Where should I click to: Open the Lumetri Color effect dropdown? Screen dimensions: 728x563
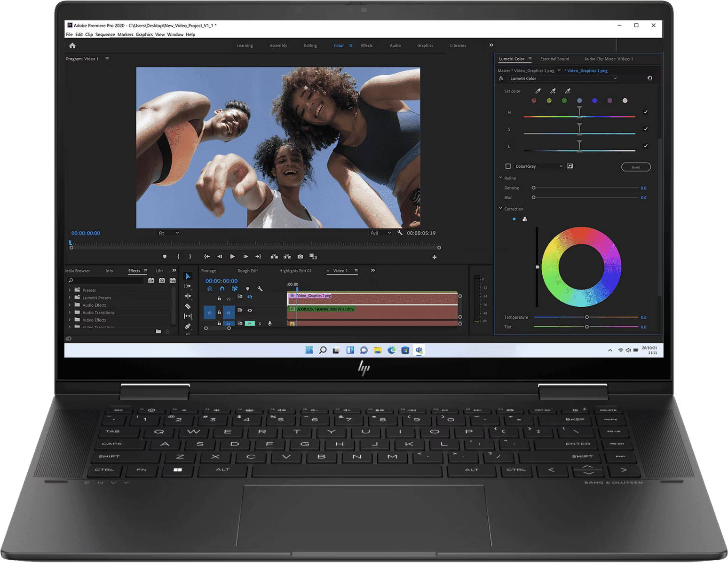(563, 78)
